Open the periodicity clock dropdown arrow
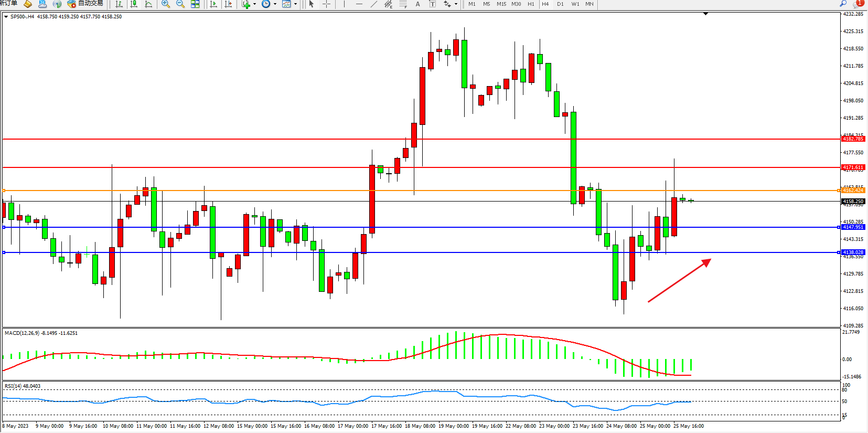This screenshot has width=868, height=433. 275,4
